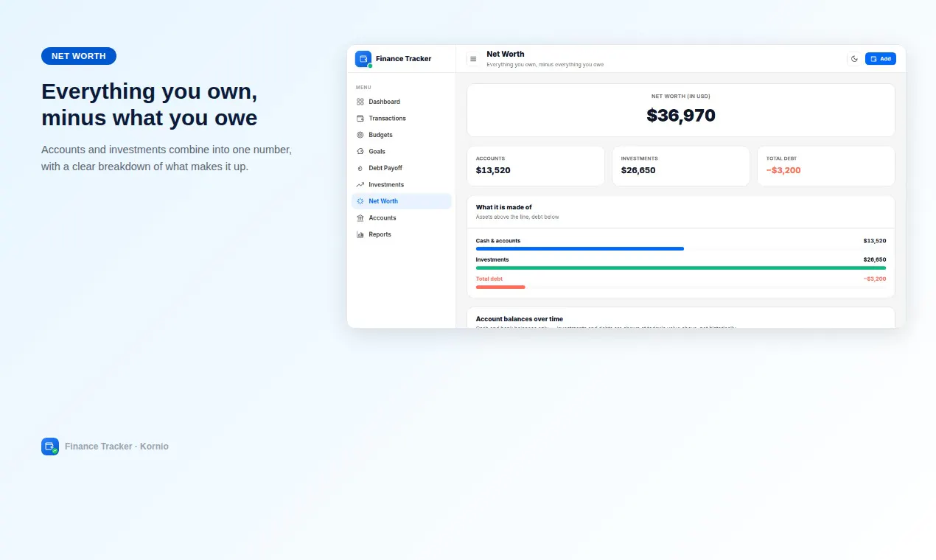Screen dimensions: 936x560
Task: Click the MENU label in the sidebar
Action: 363,88
